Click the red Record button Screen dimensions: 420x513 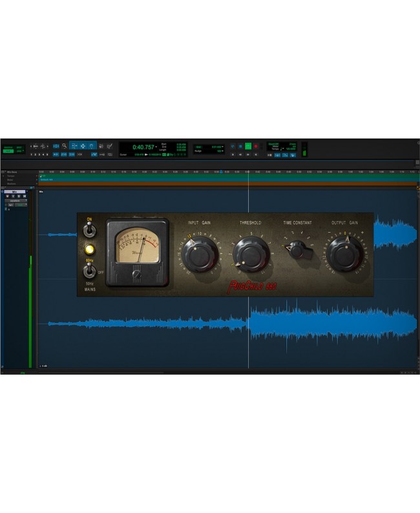pyautogui.click(x=256, y=146)
